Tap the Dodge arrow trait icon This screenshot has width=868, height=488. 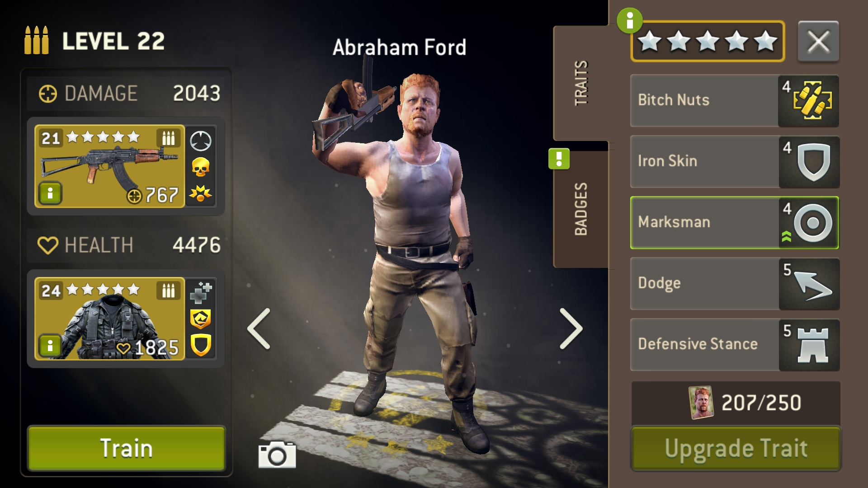coord(812,285)
